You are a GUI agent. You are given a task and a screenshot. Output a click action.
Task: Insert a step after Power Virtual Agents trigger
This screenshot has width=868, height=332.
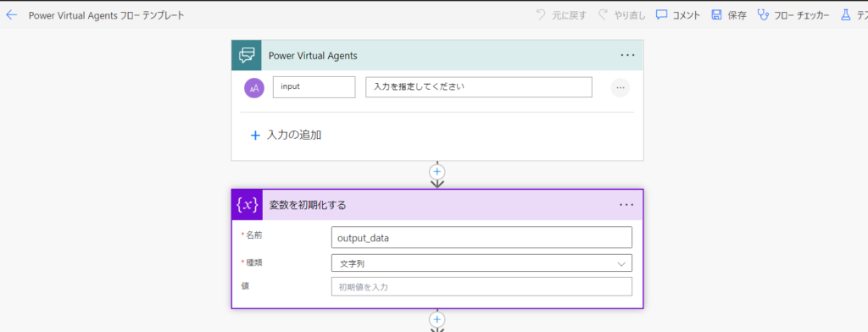437,171
